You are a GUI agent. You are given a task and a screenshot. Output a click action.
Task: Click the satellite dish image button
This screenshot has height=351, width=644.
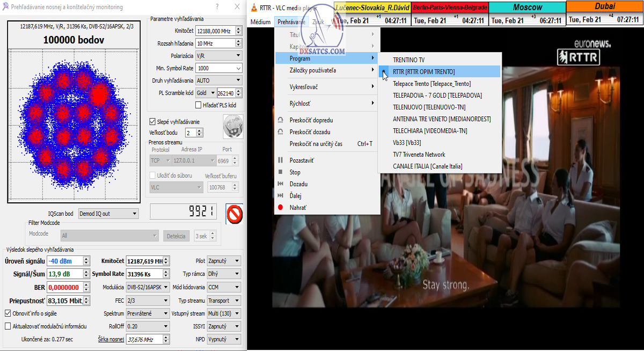coord(233,127)
